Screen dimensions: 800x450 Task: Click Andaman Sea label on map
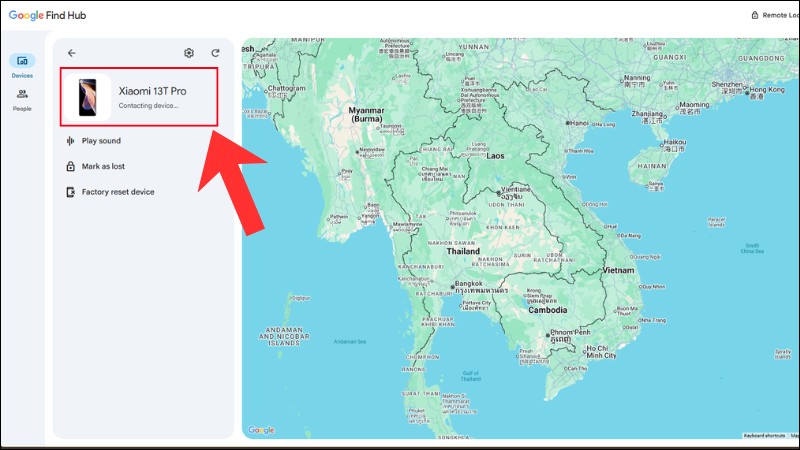(349, 342)
